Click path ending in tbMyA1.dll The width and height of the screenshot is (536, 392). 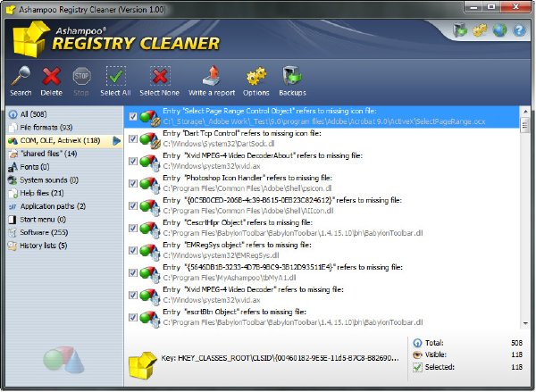(230, 278)
